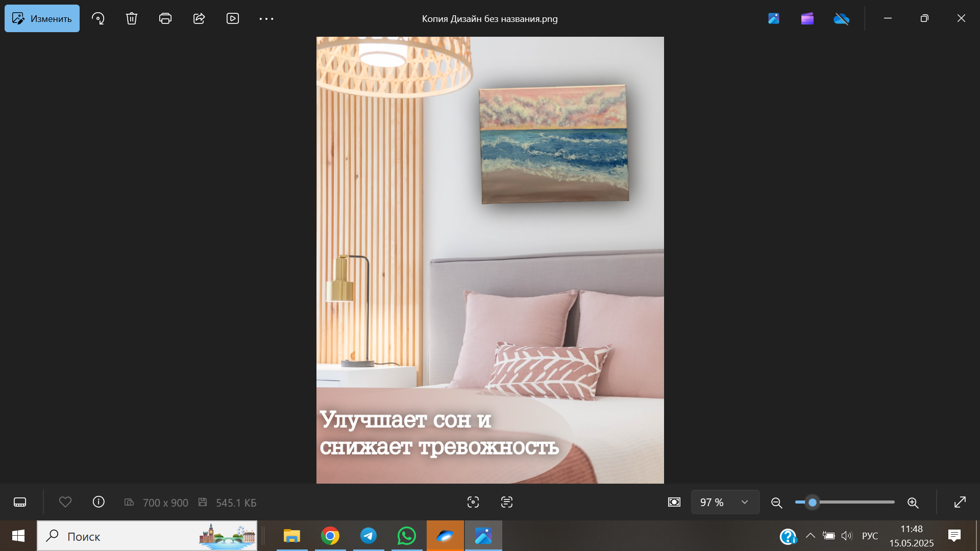This screenshot has height=551, width=980.
Task: Enter fullscreen with the expand arrows
Action: (960, 503)
